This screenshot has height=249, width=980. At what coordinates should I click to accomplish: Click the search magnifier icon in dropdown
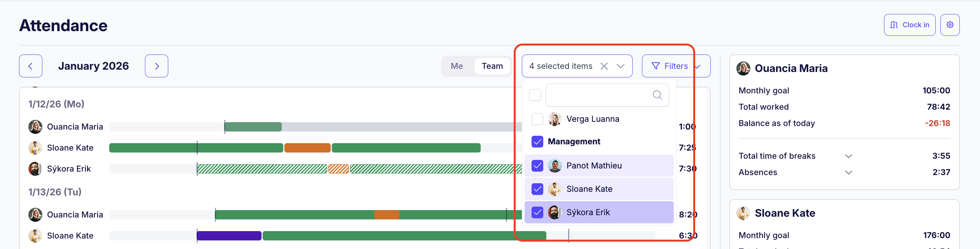pyautogui.click(x=657, y=95)
